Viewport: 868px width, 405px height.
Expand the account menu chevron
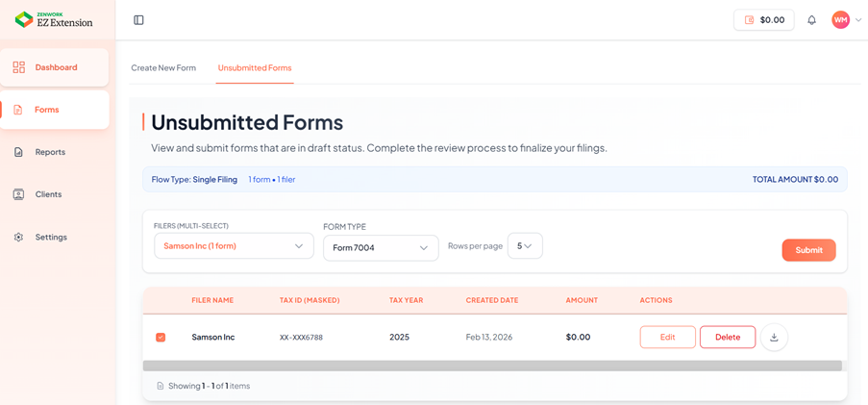[858, 20]
